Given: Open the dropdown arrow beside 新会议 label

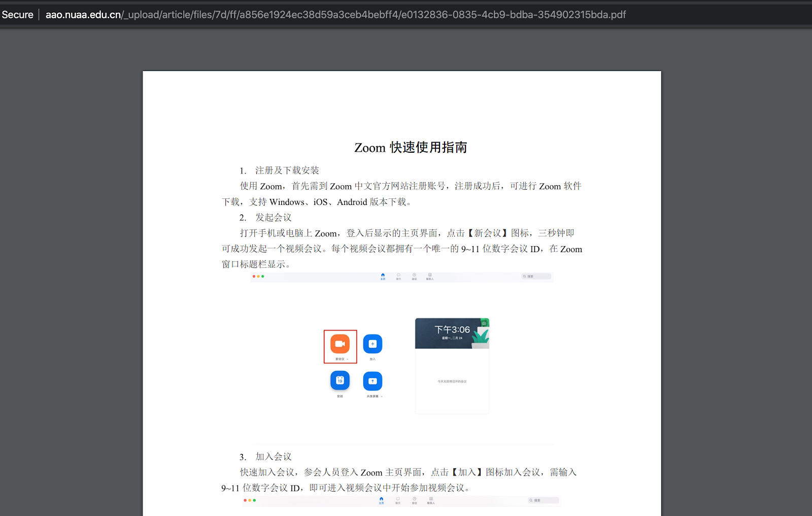Looking at the screenshot, I should coord(348,359).
